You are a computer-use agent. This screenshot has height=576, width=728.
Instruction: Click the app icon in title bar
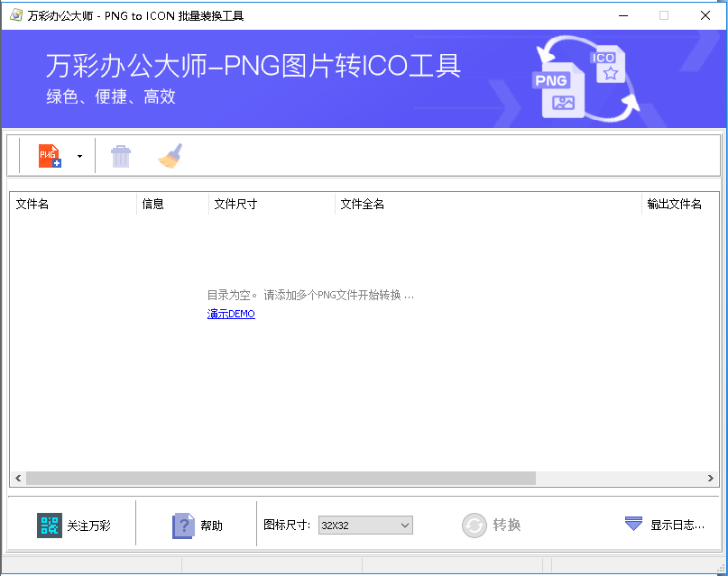click(x=15, y=15)
